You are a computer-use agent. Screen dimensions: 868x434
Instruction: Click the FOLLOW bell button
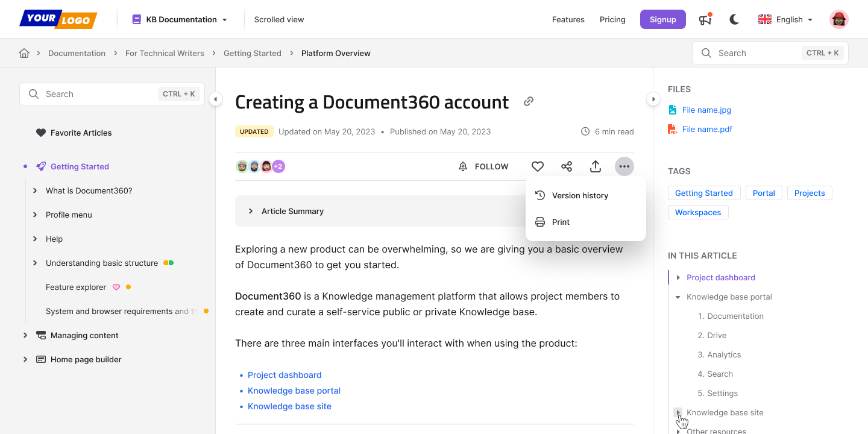pos(483,166)
